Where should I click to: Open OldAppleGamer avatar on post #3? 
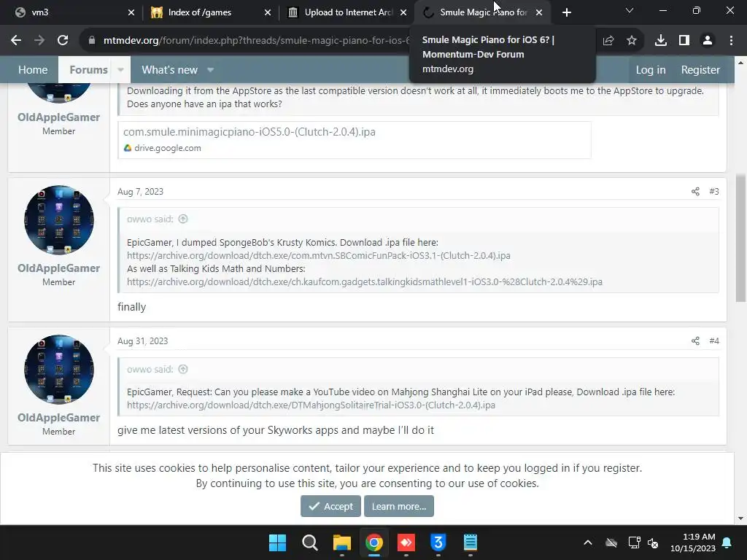[59, 220]
